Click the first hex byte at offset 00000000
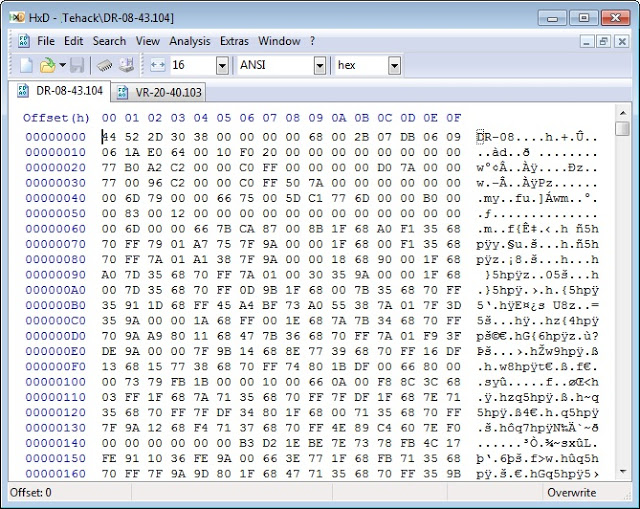The height and width of the screenshot is (509, 640). 108,137
